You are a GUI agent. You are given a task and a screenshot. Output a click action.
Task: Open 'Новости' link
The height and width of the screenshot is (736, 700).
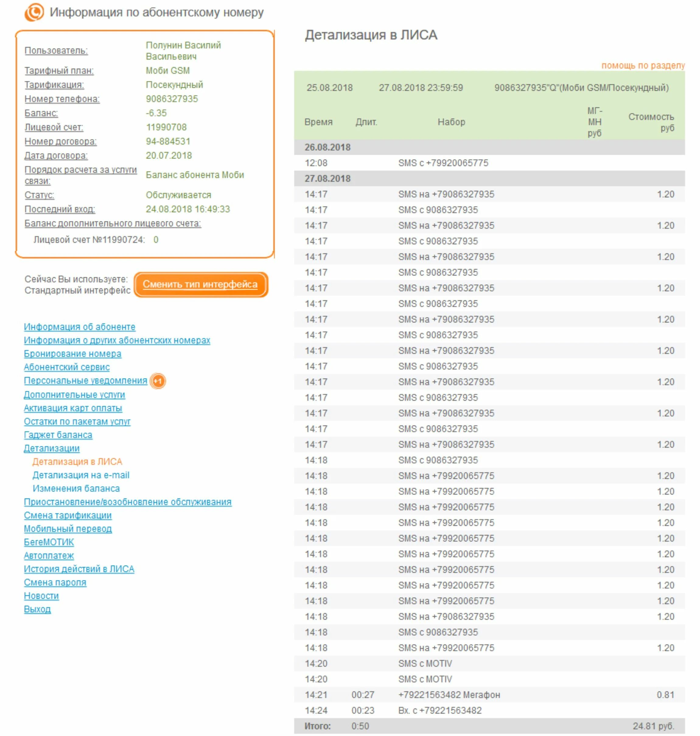click(x=41, y=596)
